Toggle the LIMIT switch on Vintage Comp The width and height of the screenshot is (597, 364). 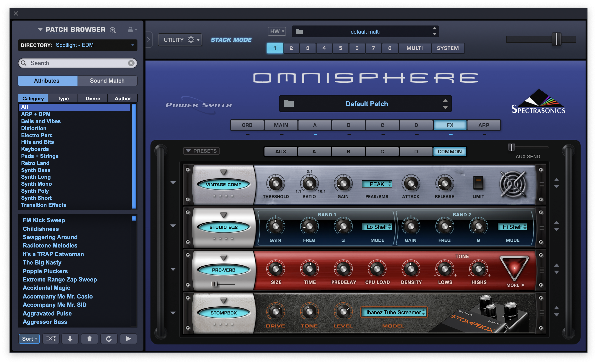click(x=478, y=183)
